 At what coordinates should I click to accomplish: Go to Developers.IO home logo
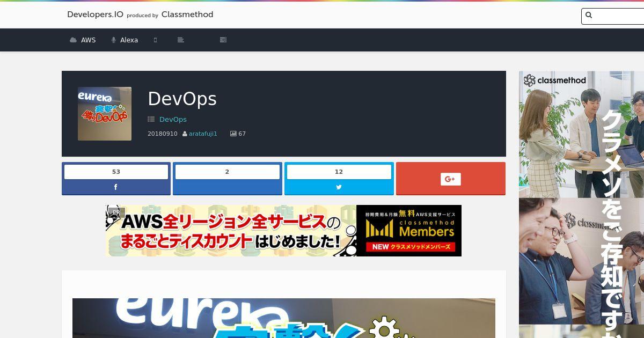click(95, 14)
